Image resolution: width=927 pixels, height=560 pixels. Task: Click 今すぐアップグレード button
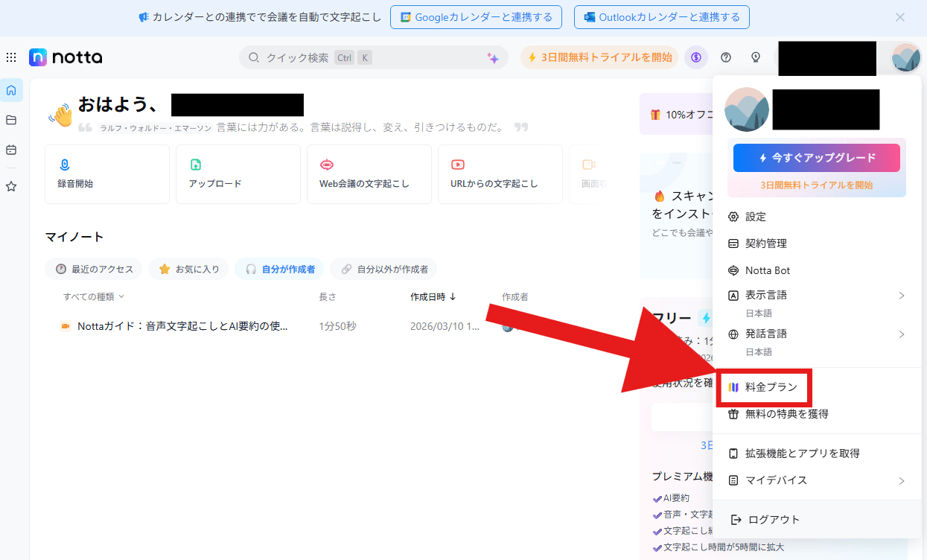point(816,158)
